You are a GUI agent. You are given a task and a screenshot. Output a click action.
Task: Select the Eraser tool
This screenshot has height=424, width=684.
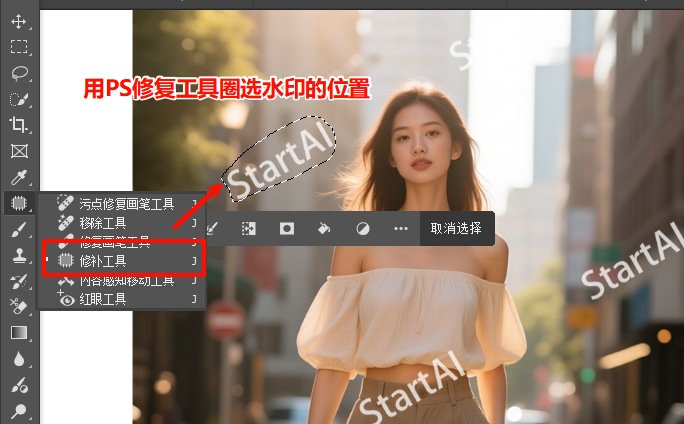coord(19,307)
